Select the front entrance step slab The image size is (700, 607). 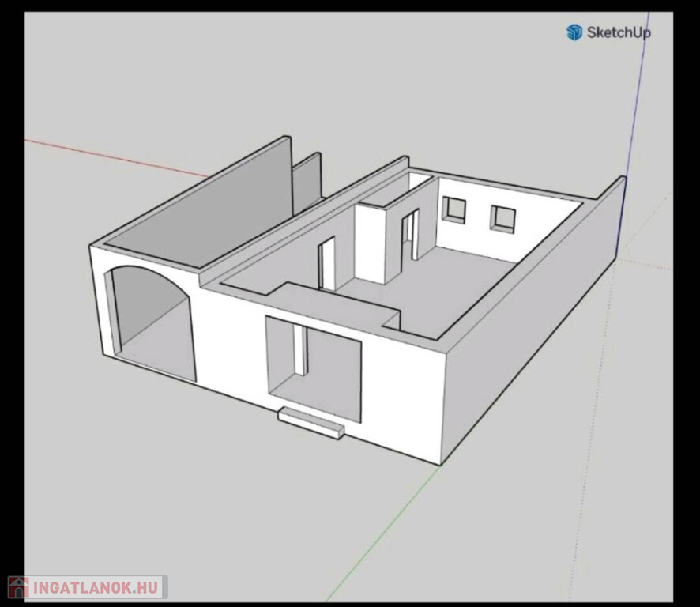(311, 421)
